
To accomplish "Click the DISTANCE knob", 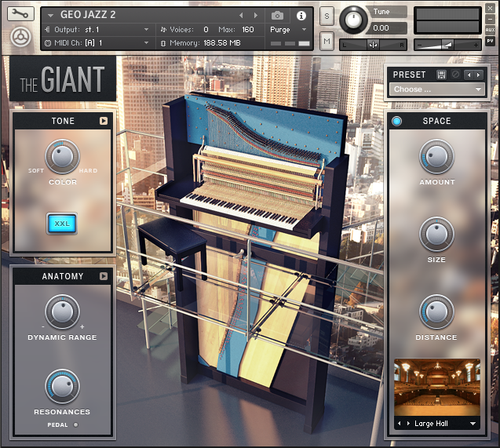I will coord(436,311).
